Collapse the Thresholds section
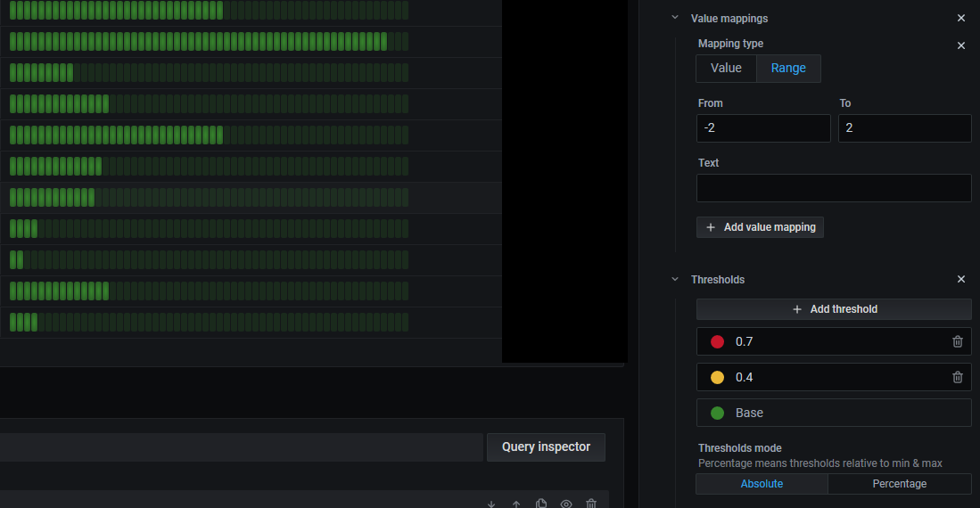 [x=674, y=279]
